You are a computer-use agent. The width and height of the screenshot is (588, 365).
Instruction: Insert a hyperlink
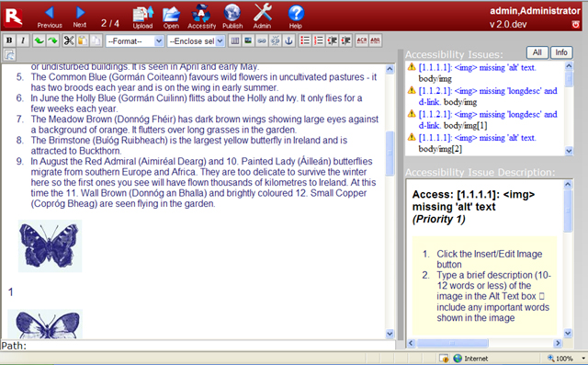pyautogui.click(x=262, y=40)
